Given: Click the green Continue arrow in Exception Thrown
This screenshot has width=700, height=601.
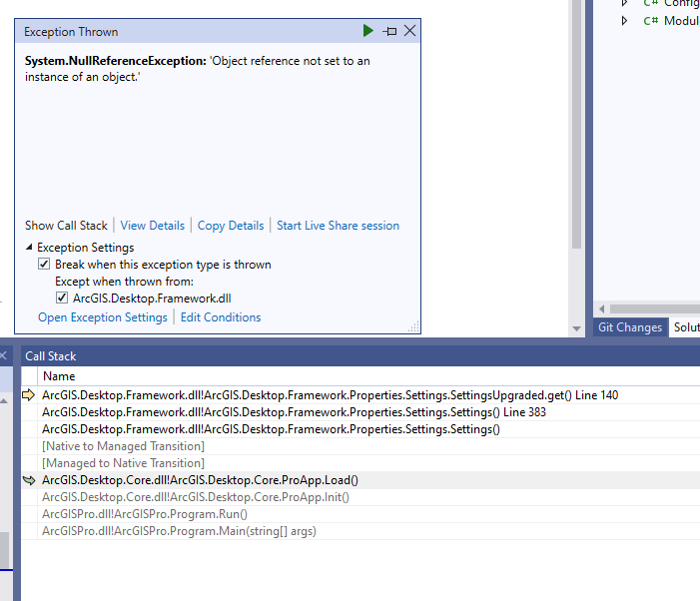Looking at the screenshot, I should point(367,31).
